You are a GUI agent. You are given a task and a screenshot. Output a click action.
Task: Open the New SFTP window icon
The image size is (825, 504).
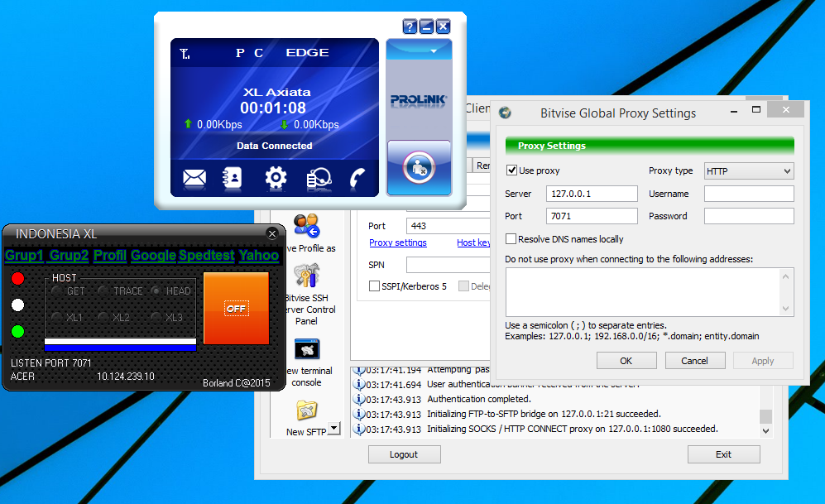pyautogui.click(x=307, y=410)
